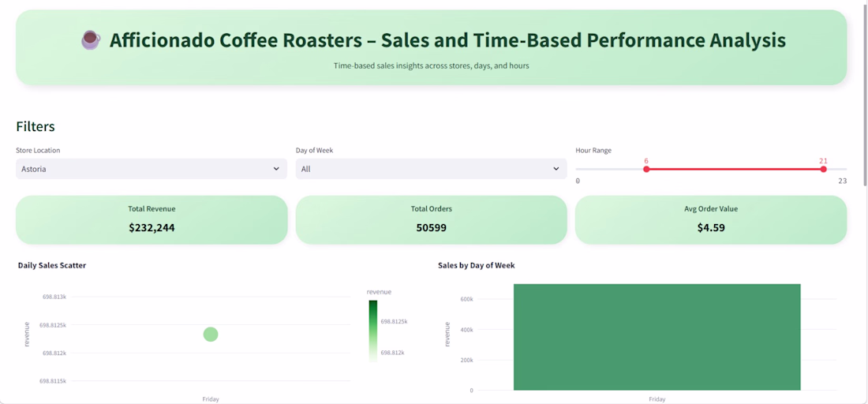
Task: Click the Friday bar in Sales by Day chart
Action: [657, 337]
